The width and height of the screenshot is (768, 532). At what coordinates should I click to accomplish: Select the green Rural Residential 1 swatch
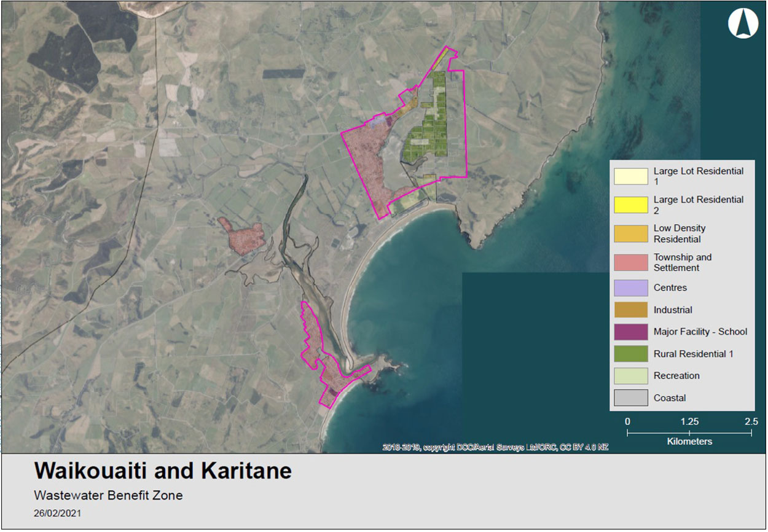point(631,354)
